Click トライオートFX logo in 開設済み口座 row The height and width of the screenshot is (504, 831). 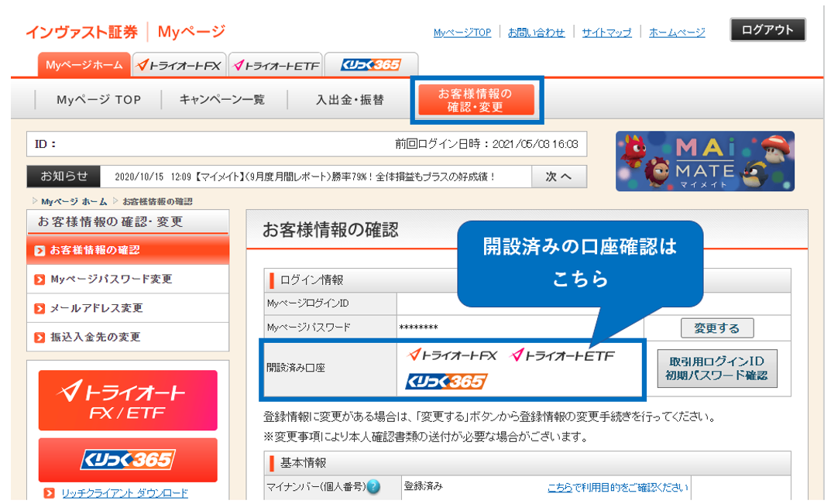[x=452, y=355]
